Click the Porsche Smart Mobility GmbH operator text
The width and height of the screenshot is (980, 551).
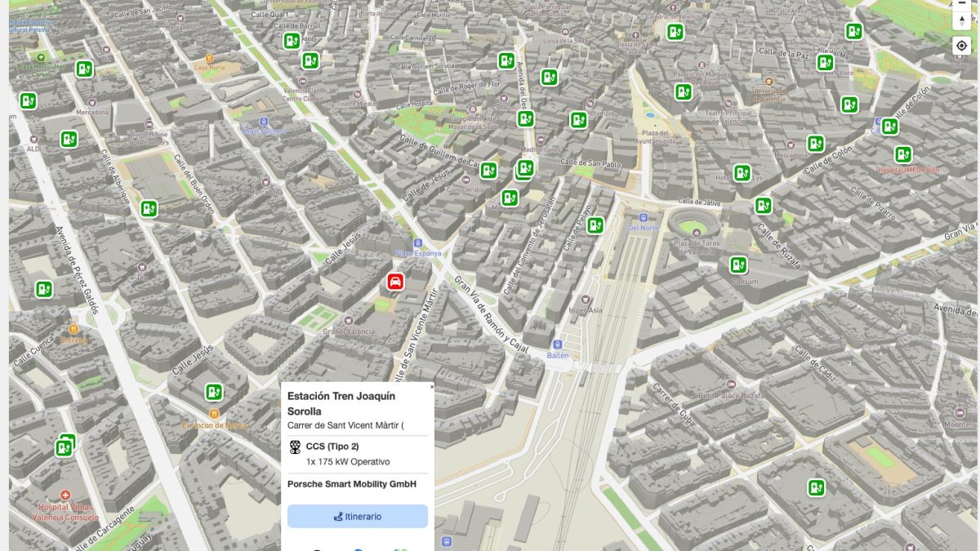[351, 484]
